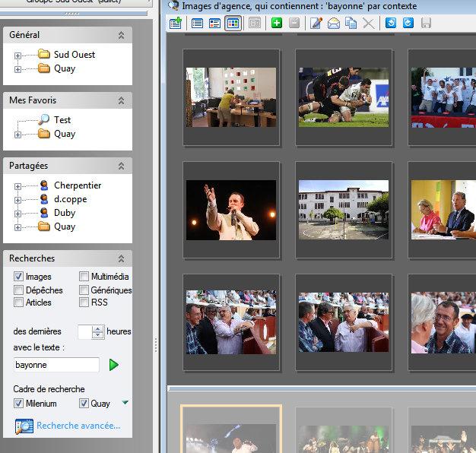
Task: Collapse the Général panel
Action: pyautogui.click(x=121, y=35)
